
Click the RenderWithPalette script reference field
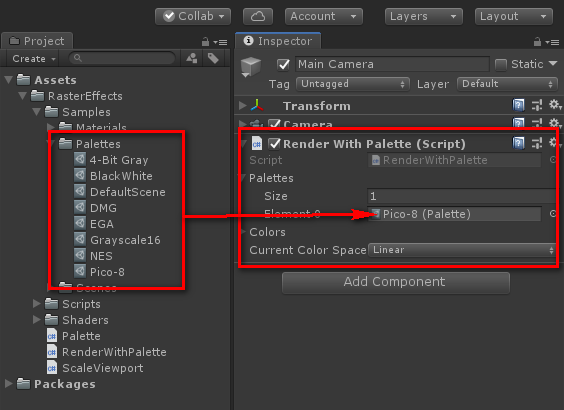454,160
